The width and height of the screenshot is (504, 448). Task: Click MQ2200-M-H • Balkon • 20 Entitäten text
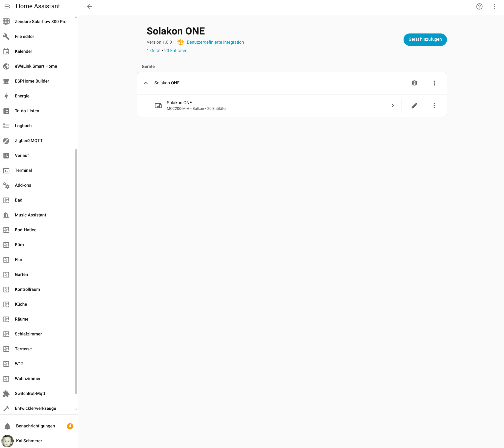(x=197, y=109)
